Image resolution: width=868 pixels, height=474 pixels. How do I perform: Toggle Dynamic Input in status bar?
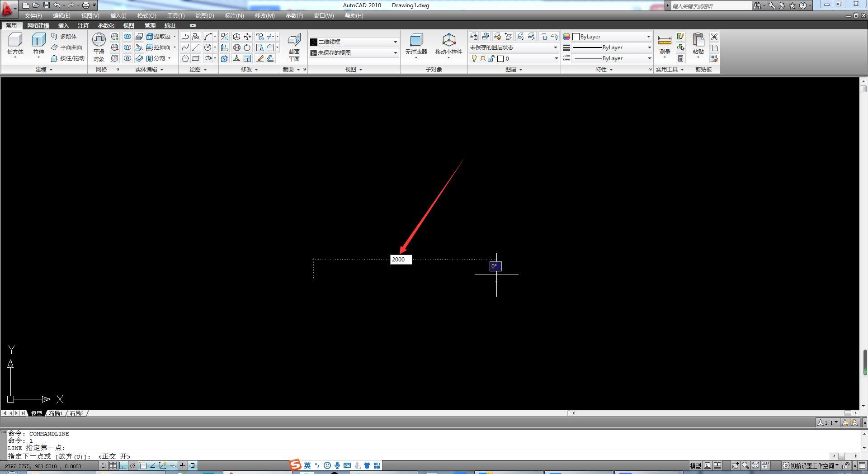(173, 465)
